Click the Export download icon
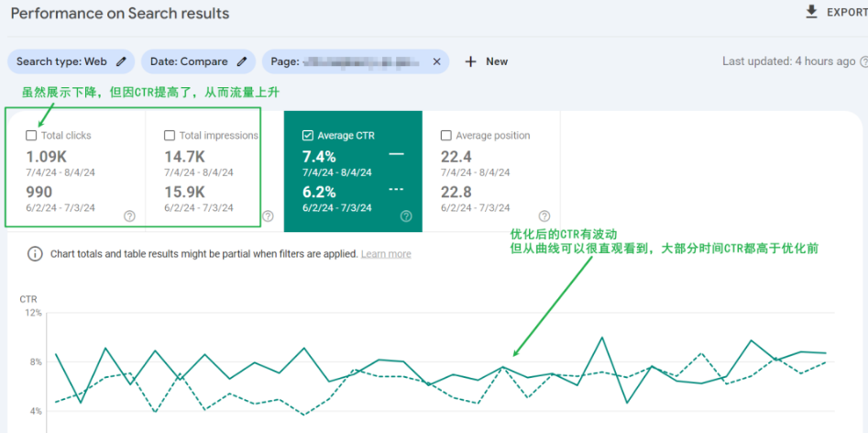868x433 pixels. pos(810,12)
